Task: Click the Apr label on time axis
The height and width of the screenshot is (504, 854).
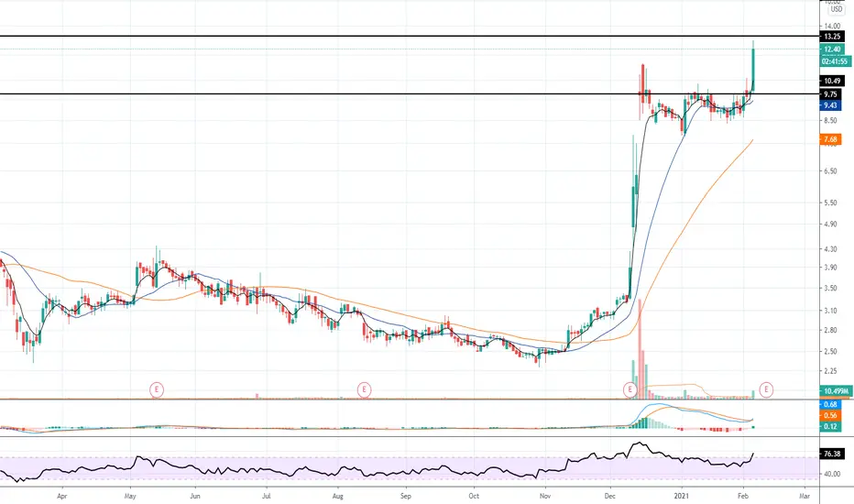Action: (62, 496)
